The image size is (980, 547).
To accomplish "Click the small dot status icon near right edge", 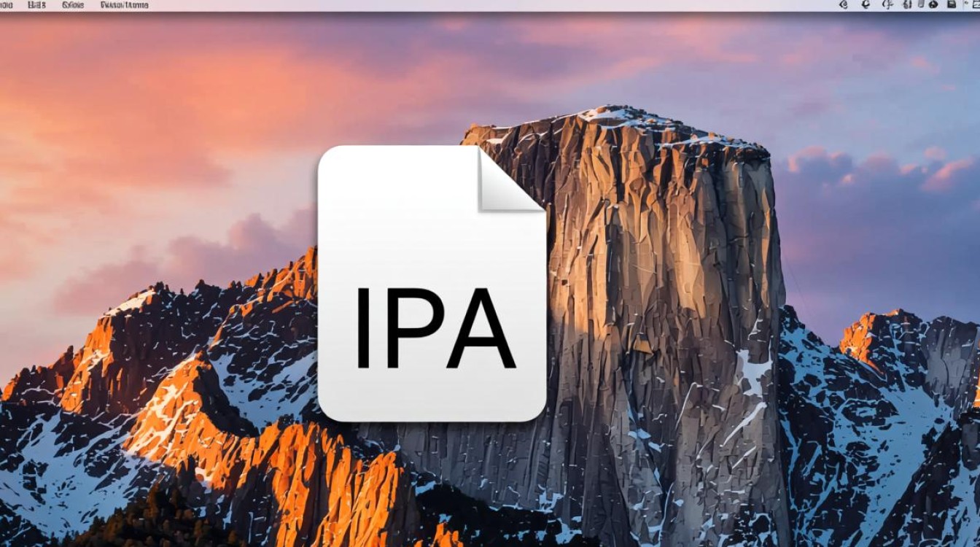I will pyautogui.click(x=967, y=4).
